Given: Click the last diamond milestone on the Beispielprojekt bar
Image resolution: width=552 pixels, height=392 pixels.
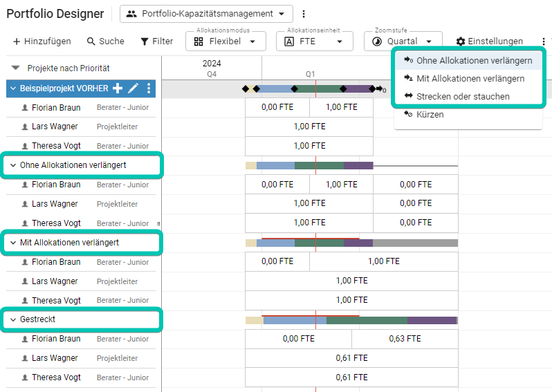Looking at the screenshot, I should 372,88.
